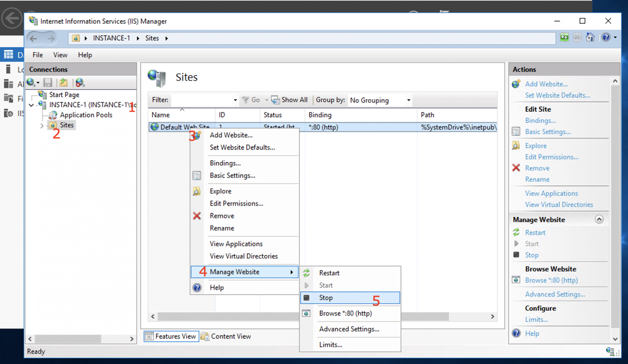Click the Actions pane scroll down arrow

tap(615, 339)
